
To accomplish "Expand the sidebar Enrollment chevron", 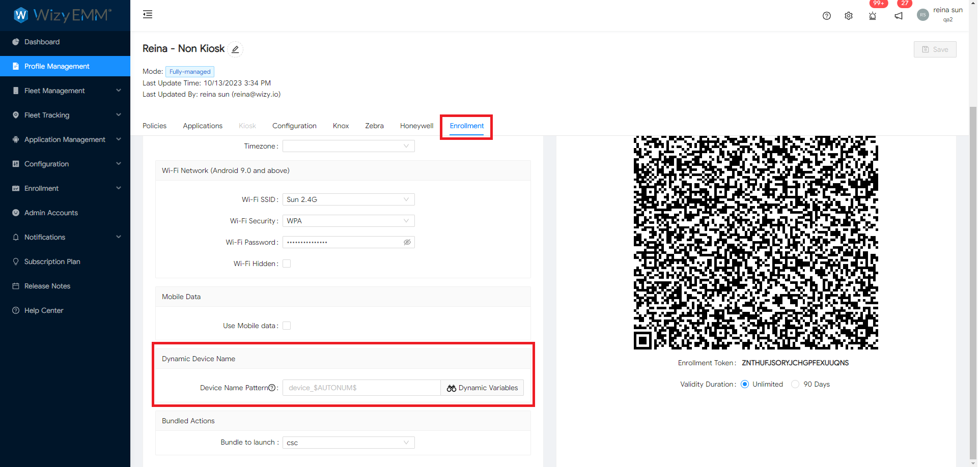I will (x=119, y=188).
